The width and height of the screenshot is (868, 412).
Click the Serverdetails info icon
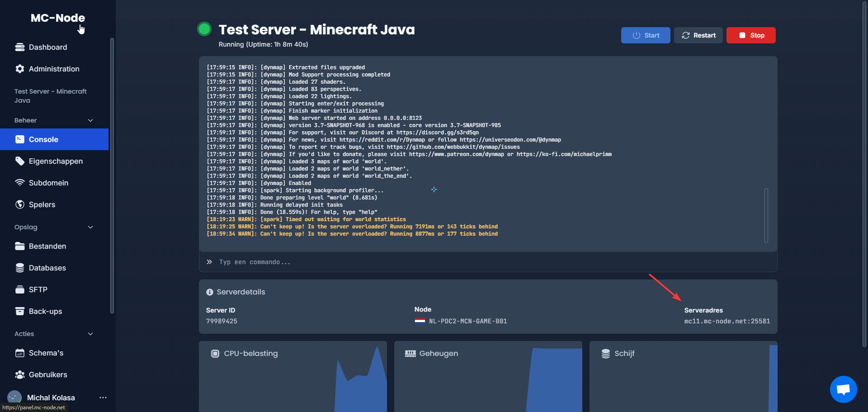tap(210, 292)
